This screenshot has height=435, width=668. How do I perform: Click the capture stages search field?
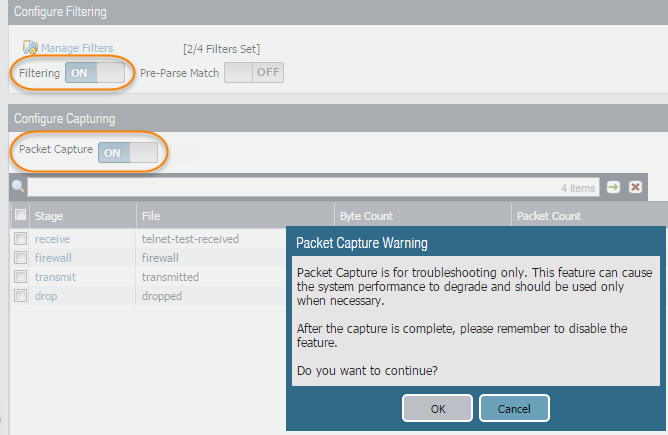pos(290,187)
